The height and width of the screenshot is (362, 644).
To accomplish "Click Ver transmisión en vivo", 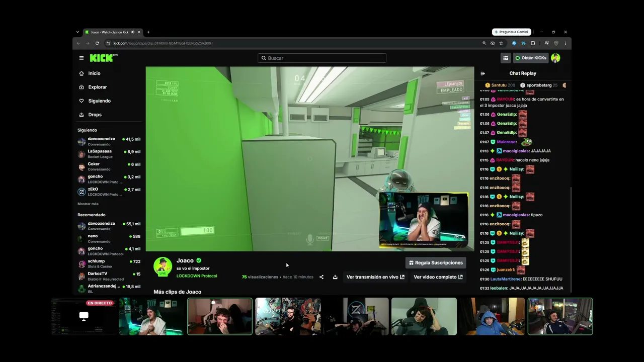I will (375, 277).
